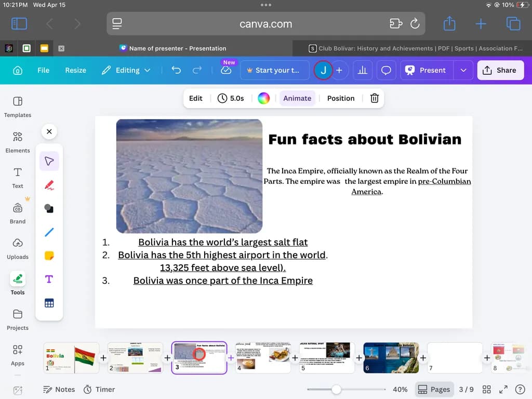Click the Edit button in page toolbar
532x399 pixels.
[x=196, y=98]
